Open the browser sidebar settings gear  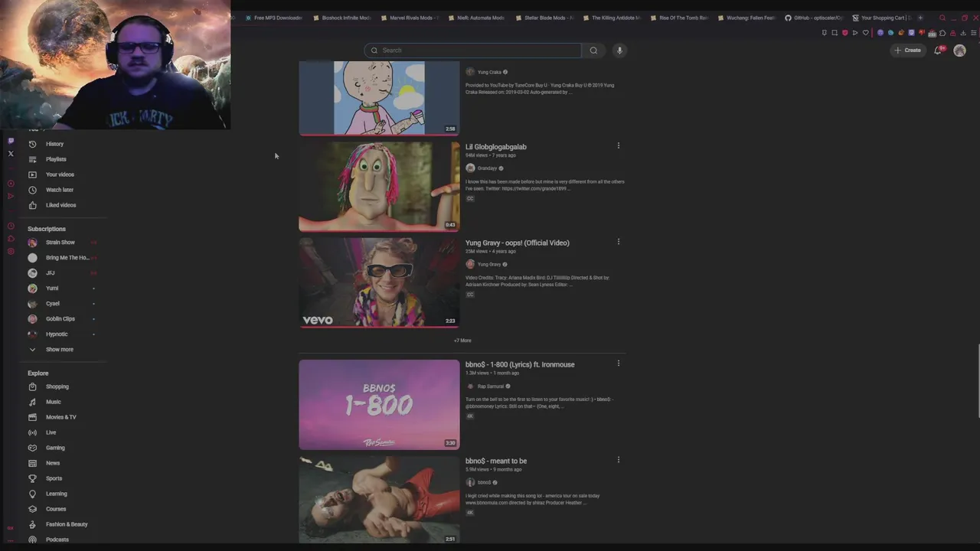(x=11, y=251)
